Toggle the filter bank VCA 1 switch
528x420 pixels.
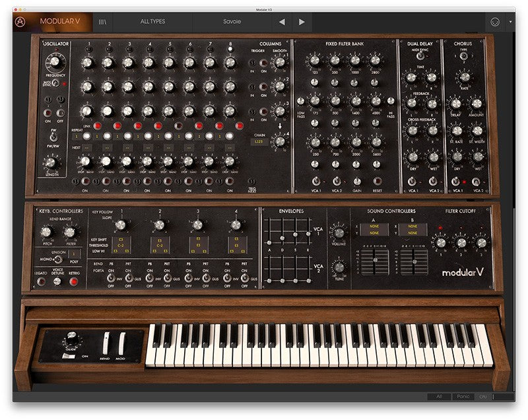pos(315,181)
